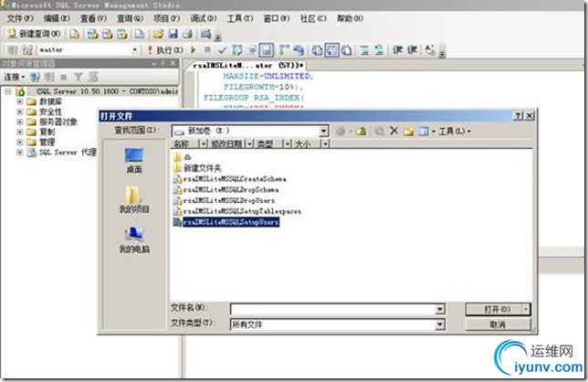
Task: Open the 查询 menu
Action: point(130,18)
